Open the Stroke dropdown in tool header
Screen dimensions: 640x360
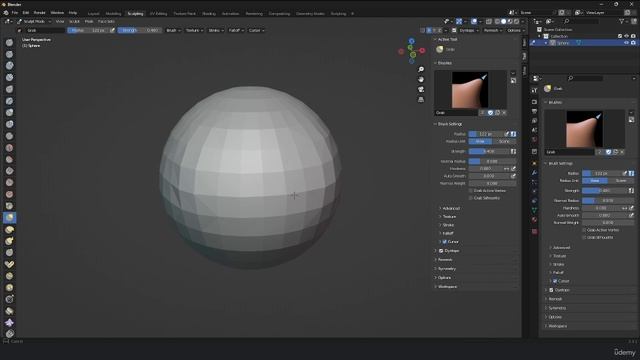(216, 30)
